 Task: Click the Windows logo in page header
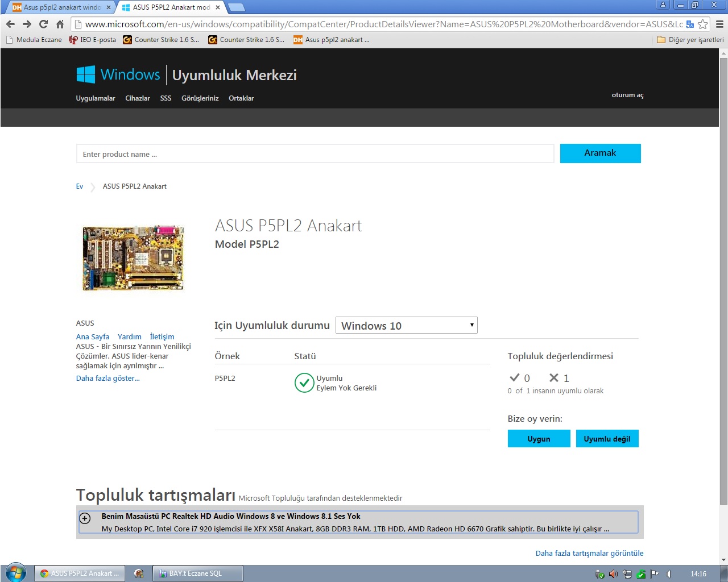coord(86,74)
